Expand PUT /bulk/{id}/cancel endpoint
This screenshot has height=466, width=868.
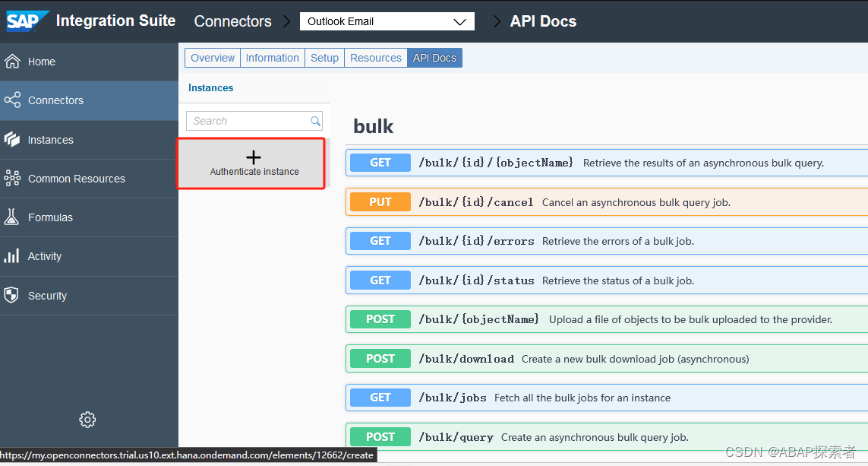pos(607,201)
